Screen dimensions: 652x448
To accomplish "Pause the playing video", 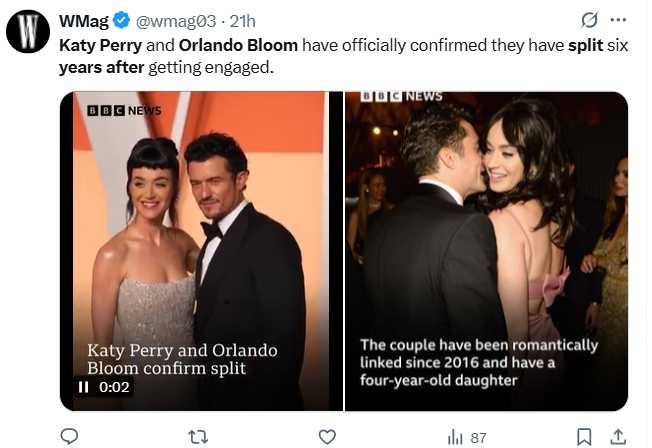I will 85,387.
